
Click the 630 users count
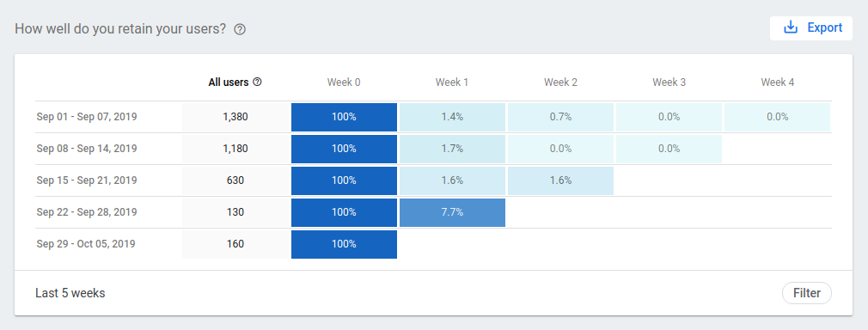[x=235, y=180]
